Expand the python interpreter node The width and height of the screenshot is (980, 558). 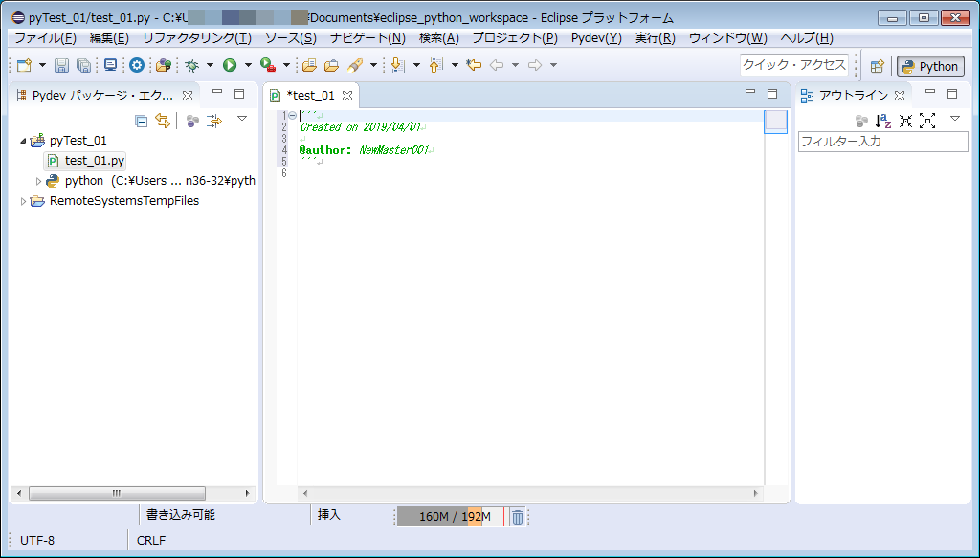click(38, 181)
